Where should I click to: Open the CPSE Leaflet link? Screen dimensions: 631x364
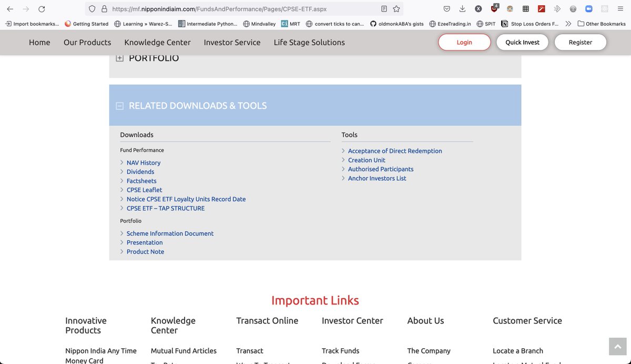click(x=145, y=190)
